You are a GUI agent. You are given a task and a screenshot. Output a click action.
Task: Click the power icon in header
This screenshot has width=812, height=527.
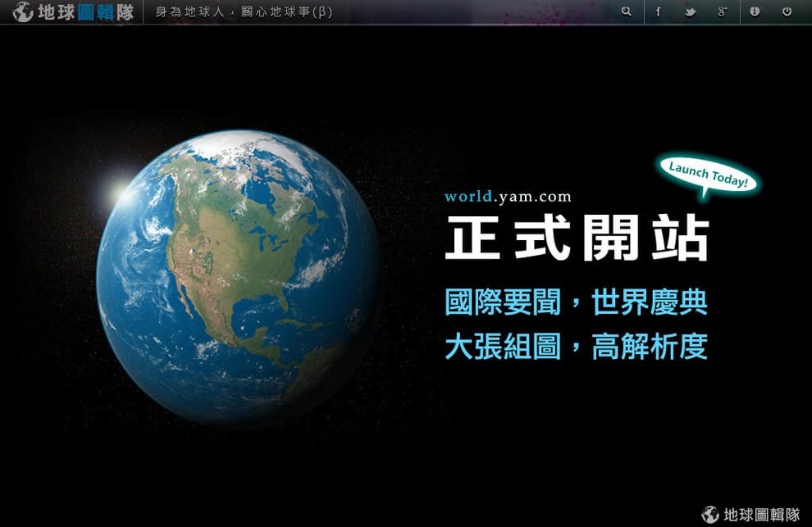click(x=787, y=11)
